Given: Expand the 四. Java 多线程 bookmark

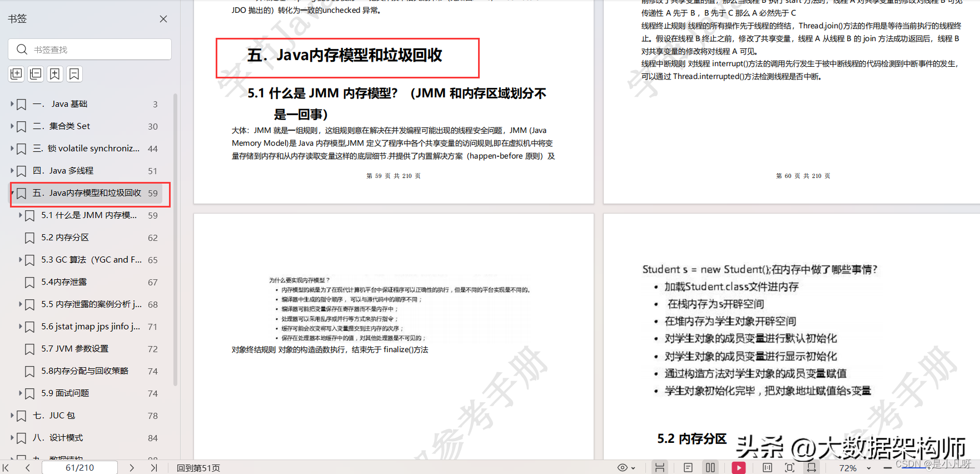Looking at the screenshot, I should [12, 171].
